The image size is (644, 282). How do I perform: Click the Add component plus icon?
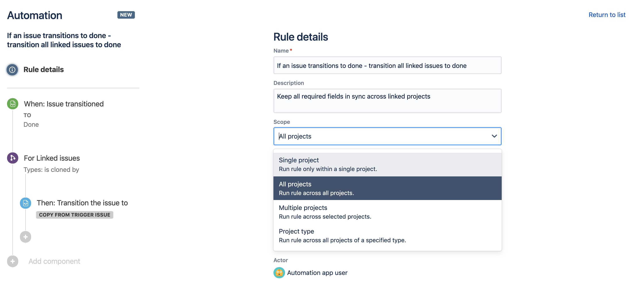pos(12,261)
